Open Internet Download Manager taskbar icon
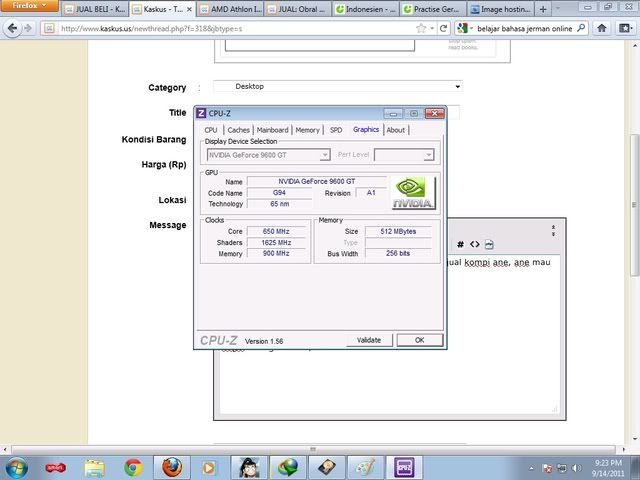This screenshot has height=480, width=640. 288,468
